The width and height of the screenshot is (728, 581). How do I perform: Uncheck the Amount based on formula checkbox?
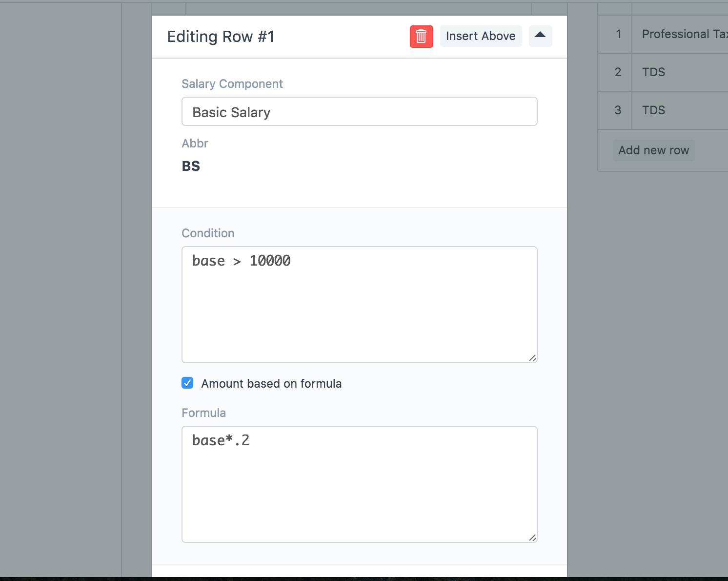[x=187, y=383]
